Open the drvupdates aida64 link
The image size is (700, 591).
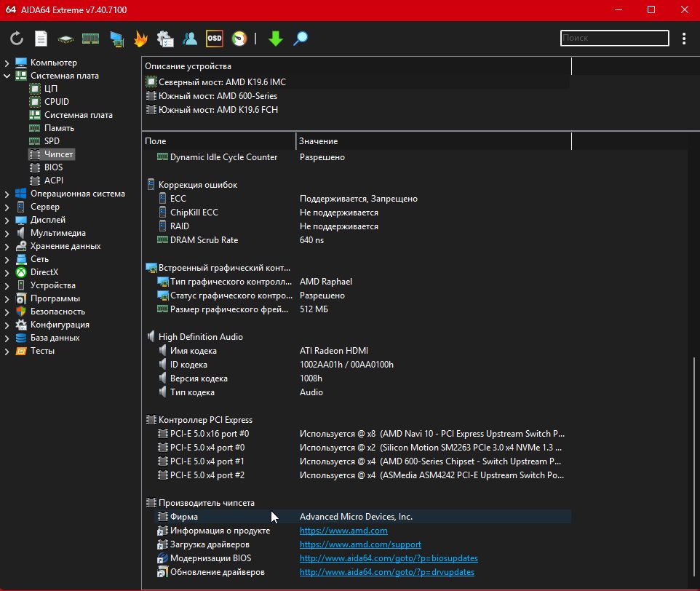click(386, 572)
